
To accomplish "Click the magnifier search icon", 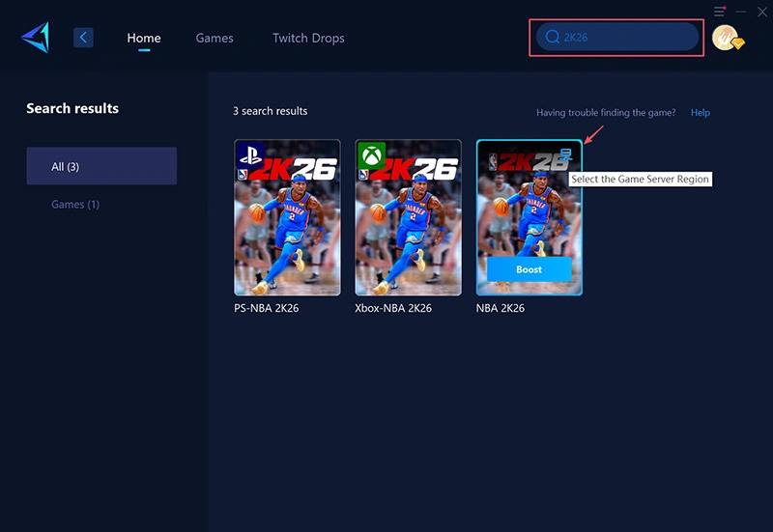I will pos(553,37).
